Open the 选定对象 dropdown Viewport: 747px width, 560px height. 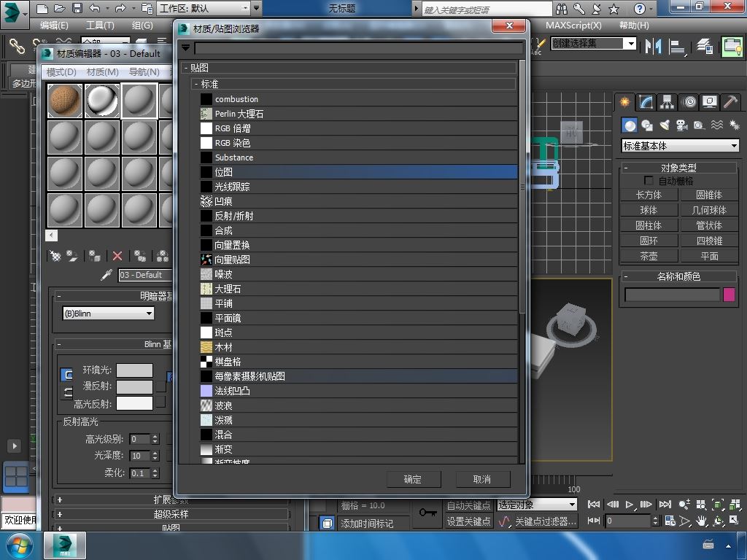point(537,505)
